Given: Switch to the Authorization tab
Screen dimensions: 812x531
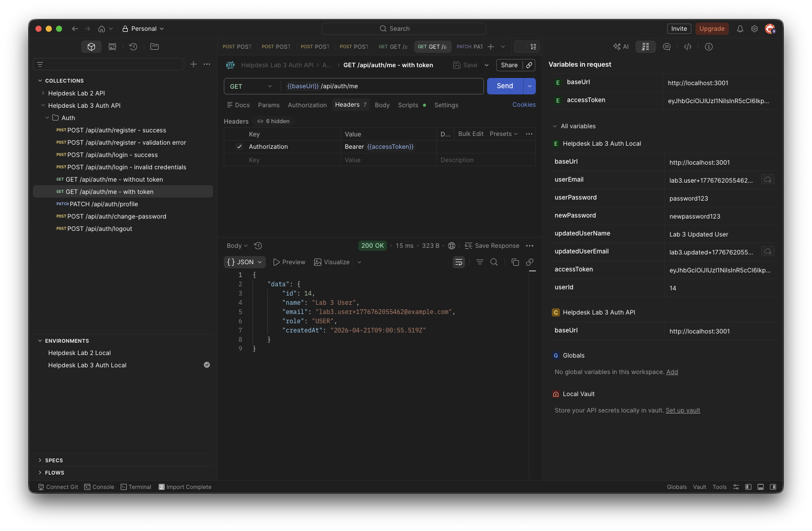Looking at the screenshot, I should pyautogui.click(x=307, y=105).
